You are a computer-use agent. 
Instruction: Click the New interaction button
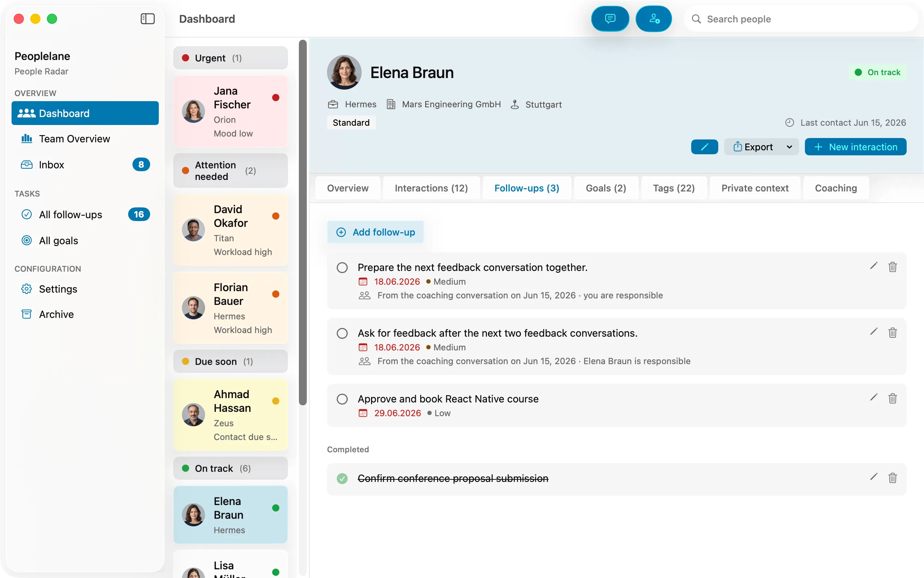(855, 147)
